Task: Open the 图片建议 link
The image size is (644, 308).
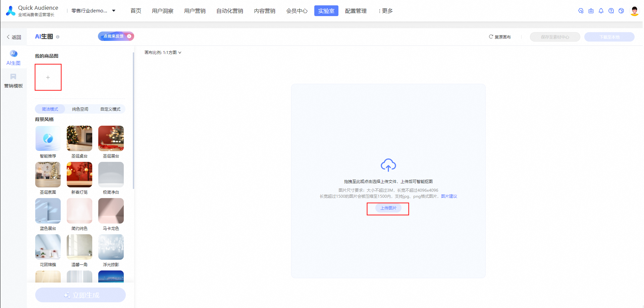Action: (x=449, y=196)
